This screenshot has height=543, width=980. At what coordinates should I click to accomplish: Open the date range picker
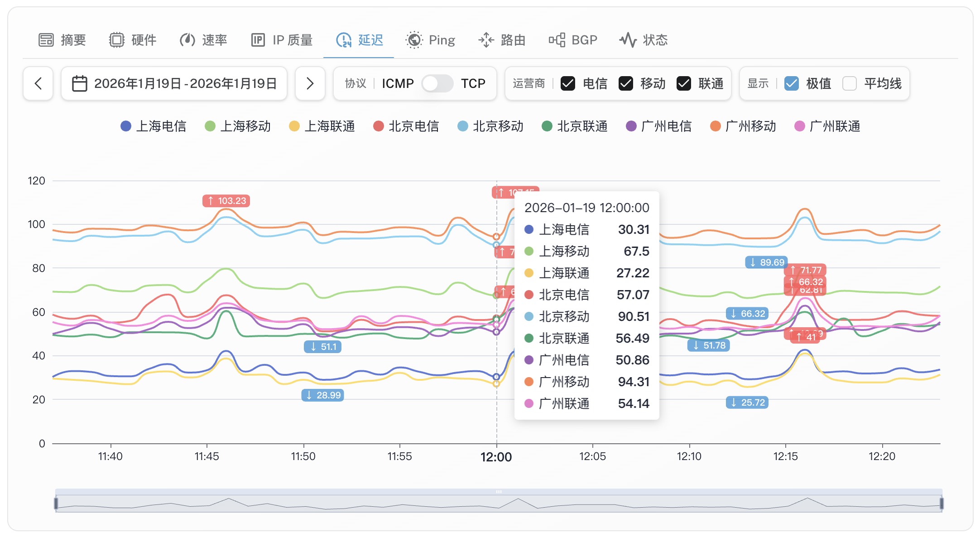click(x=174, y=83)
